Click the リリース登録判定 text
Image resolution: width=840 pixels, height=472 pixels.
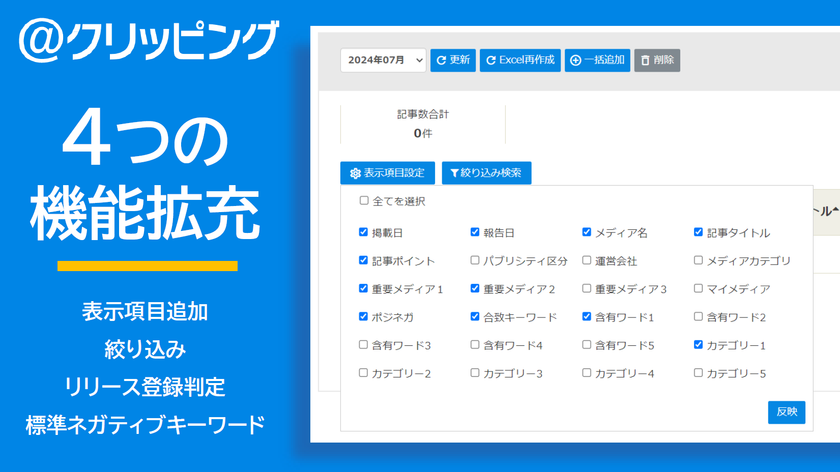[145, 387]
